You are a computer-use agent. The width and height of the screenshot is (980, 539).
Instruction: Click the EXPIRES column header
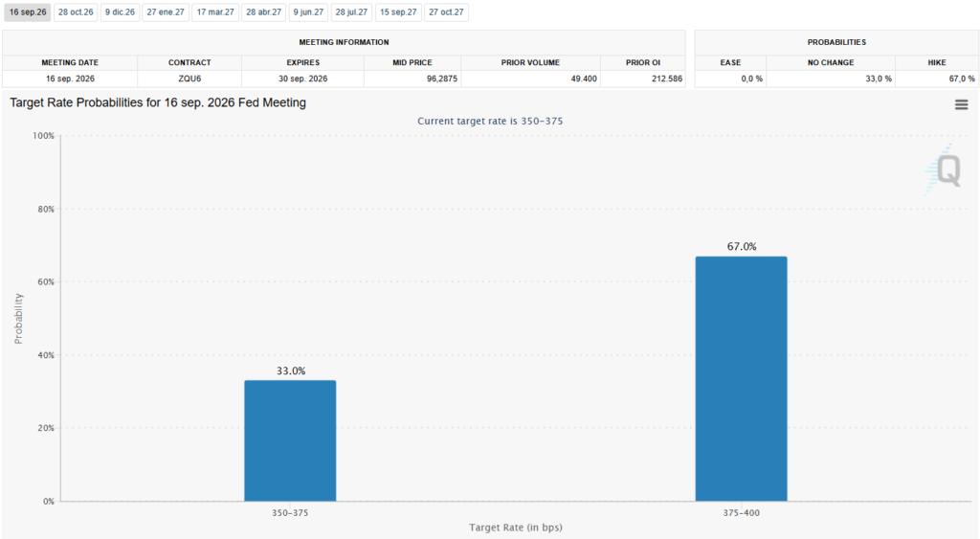(303, 62)
